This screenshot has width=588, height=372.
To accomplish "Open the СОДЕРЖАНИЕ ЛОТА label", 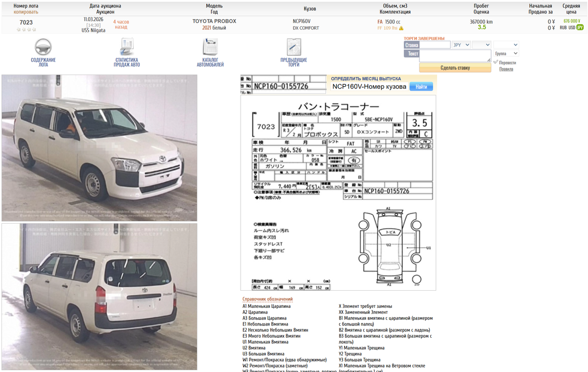I will 43,62.
